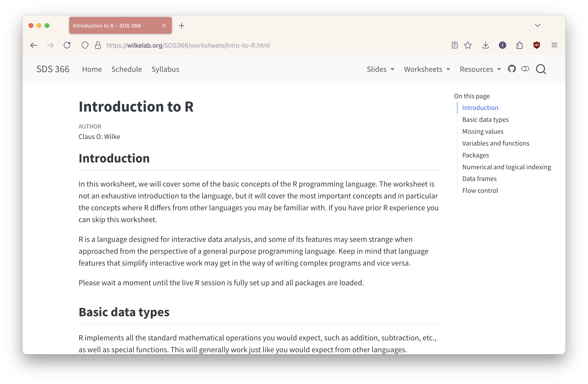
Task: Toggle dark mode switch in navbar
Action: pos(525,69)
